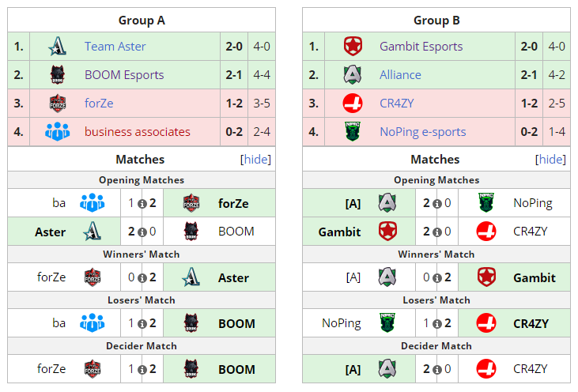This screenshot has height=392, width=578.
Task: Click Alliance logo in Group B standings
Action: pos(352,75)
